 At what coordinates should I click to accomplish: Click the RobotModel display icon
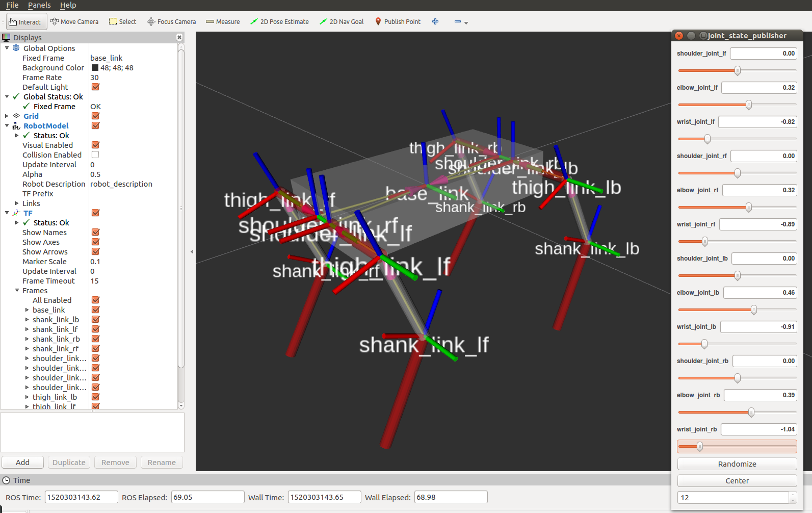pos(16,125)
